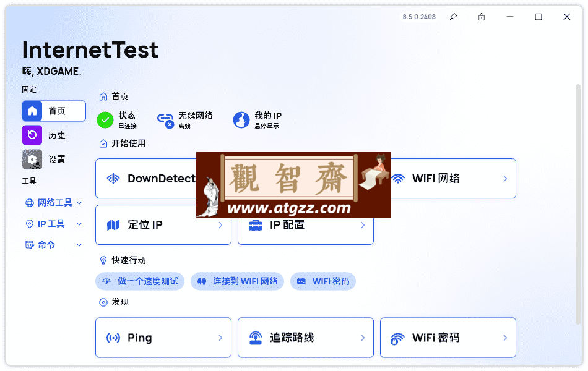Click the WIFI 密码 quick action chip
Screen dimensions: 588x371
pyautogui.click(x=323, y=281)
